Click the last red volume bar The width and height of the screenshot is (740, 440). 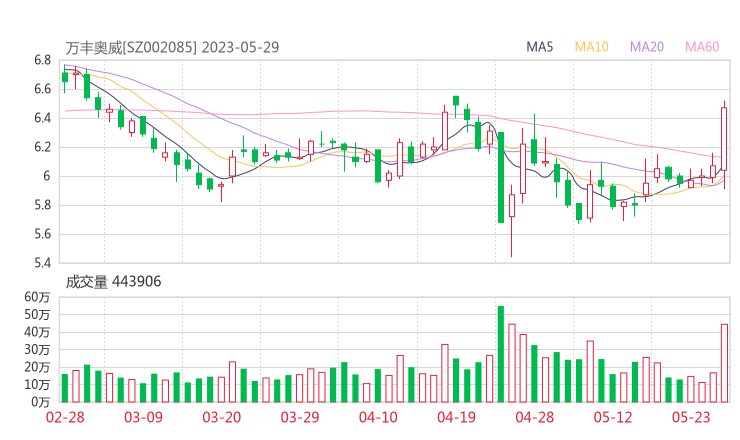tap(724, 363)
